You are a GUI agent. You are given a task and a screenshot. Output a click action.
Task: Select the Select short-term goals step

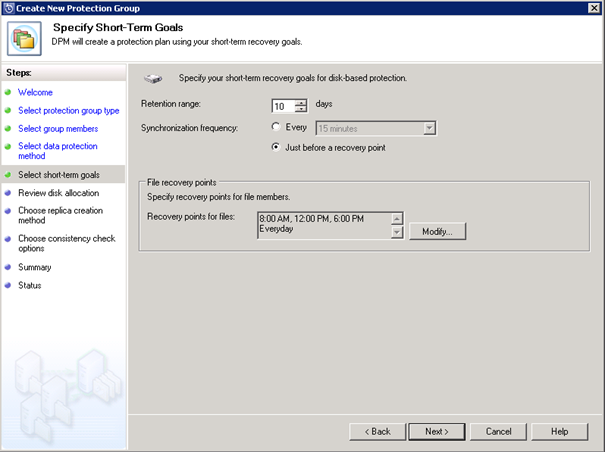pos(59,174)
